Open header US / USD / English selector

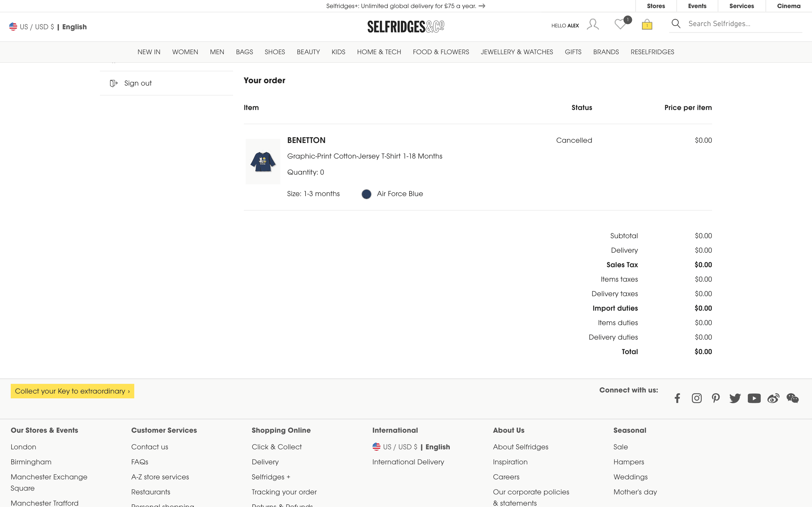pyautogui.click(x=48, y=27)
